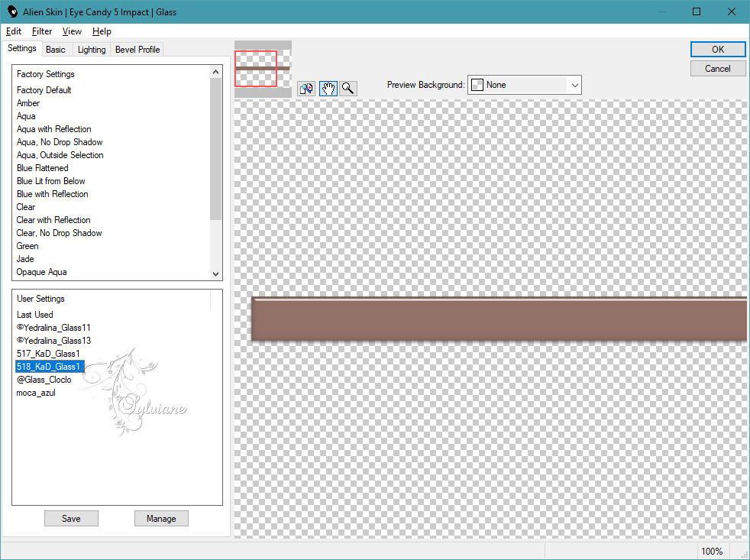Image resolution: width=750 pixels, height=560 pixels.
Task: Switch to the Basic tab
Action: [56, 50]
